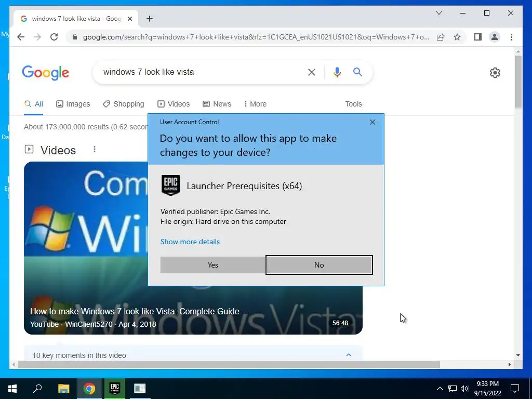The height and width of the screenshot is (399, 532).
Task: Open the volume tray icon
Action: tap(464, 389)
